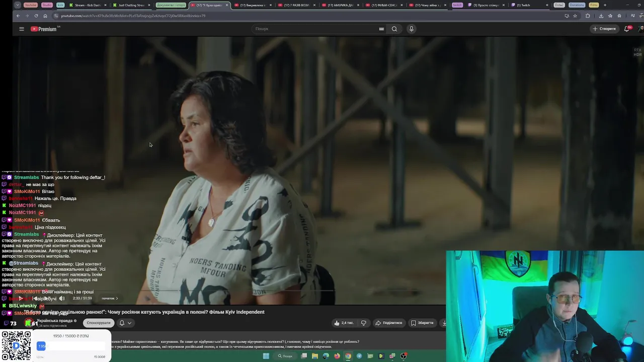Open the on-screen keyboard icon in search box
The width and height of the screenshot is (644, 362).
[x=381, y=29]
